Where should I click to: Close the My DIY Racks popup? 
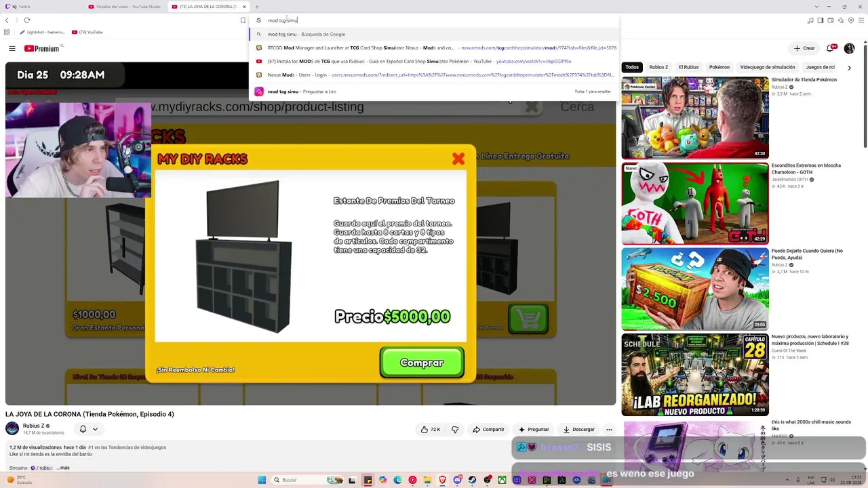tap(458, 159)
